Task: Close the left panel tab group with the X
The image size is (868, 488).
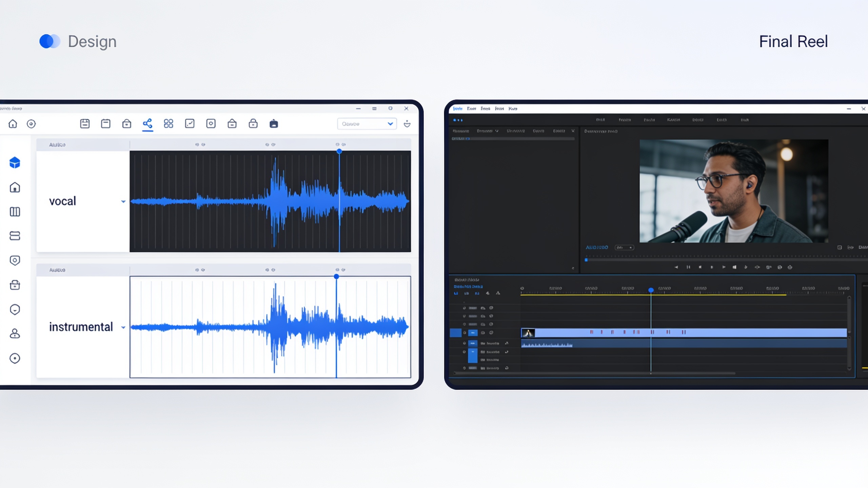Action: (x=573, y=131)
